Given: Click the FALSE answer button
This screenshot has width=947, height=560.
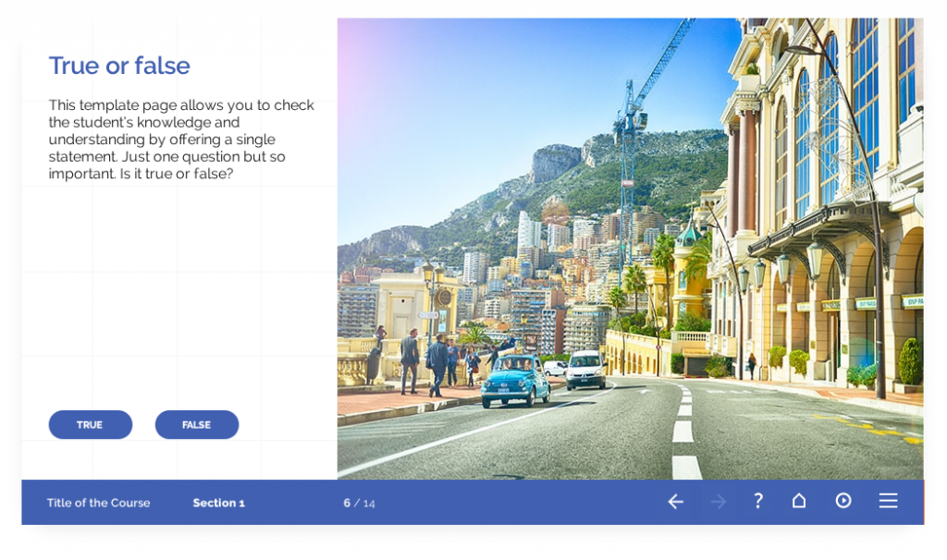Looking at the screenshot, I should click(x=197, y=425).
